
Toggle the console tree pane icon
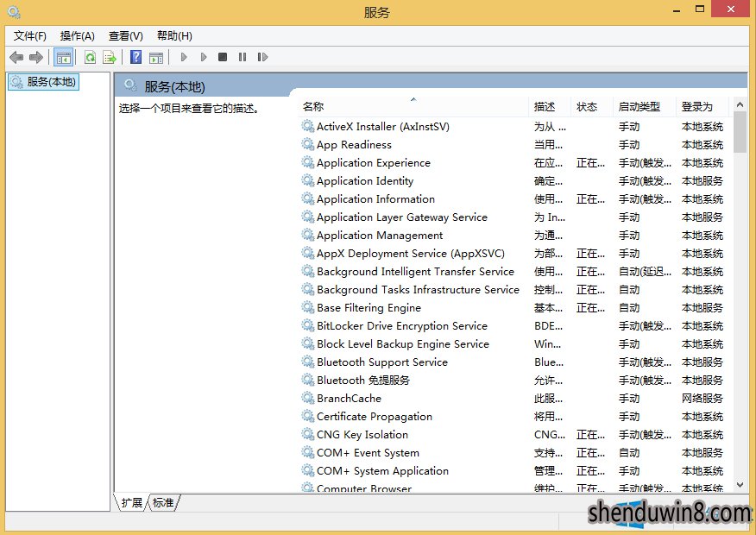pyautogui.click(x=64, y=57)
